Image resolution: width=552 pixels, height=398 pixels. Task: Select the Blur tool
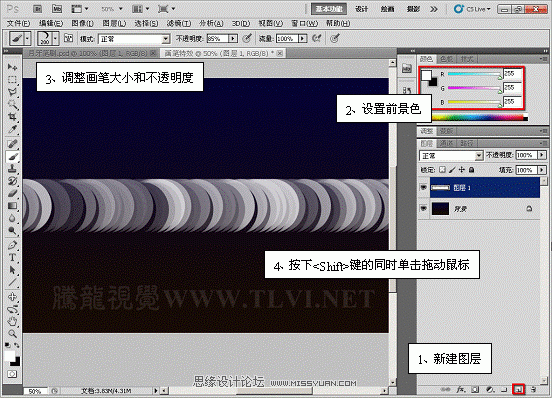click(12, 219)
